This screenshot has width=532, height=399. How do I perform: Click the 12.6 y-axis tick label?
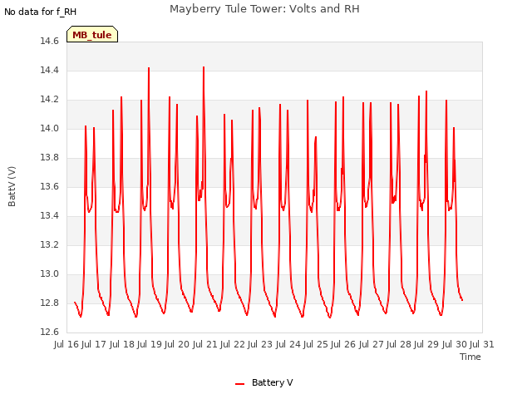[49, 332]
